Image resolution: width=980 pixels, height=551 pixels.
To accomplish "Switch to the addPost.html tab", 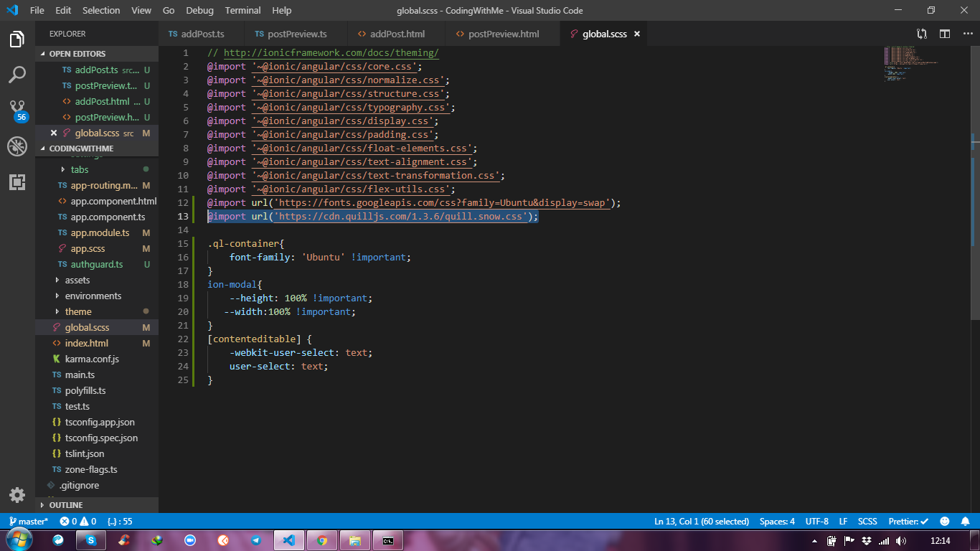I will [x=397, y=34].
